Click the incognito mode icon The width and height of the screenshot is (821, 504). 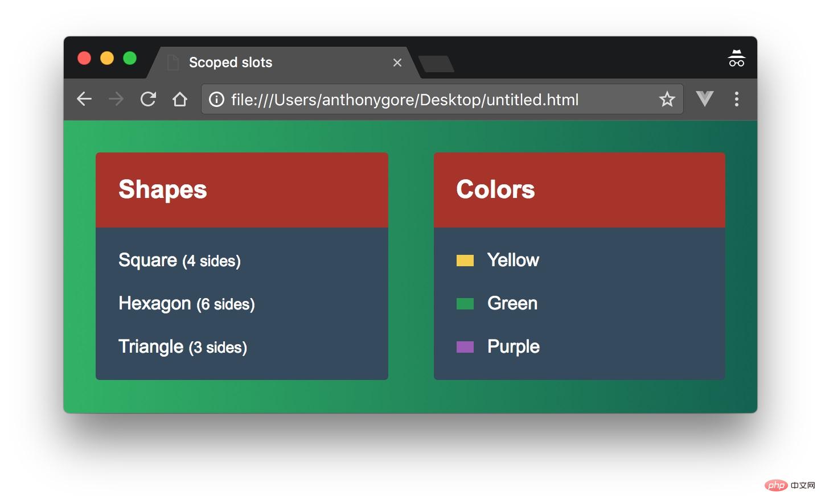click(x=736, y=58)
